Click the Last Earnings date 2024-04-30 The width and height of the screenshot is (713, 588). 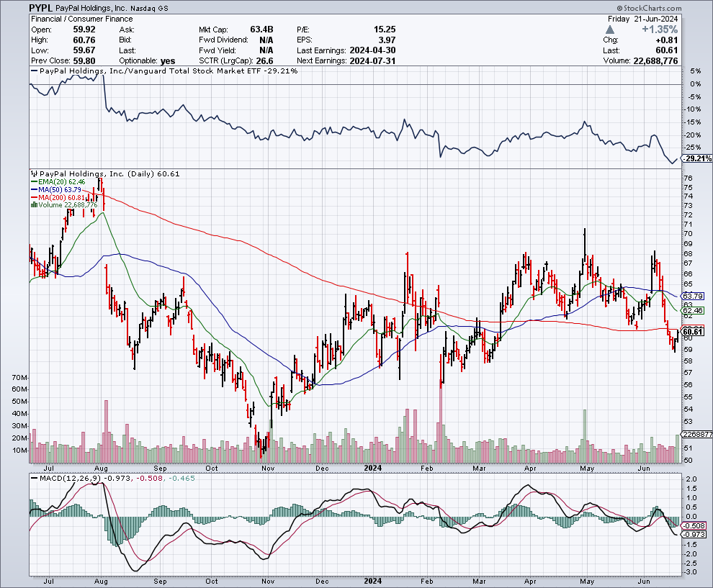pyautogui.click(x=372, y=50)
